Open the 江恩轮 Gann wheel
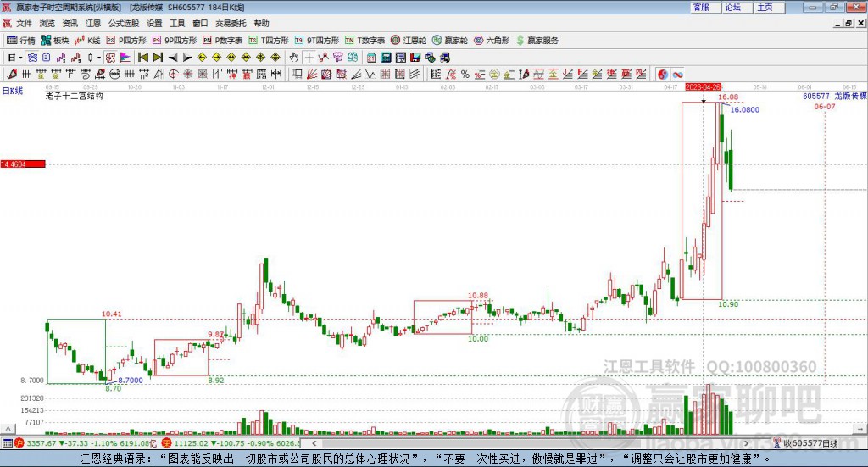The image size is (868, 467). click(x=409, y=41)
